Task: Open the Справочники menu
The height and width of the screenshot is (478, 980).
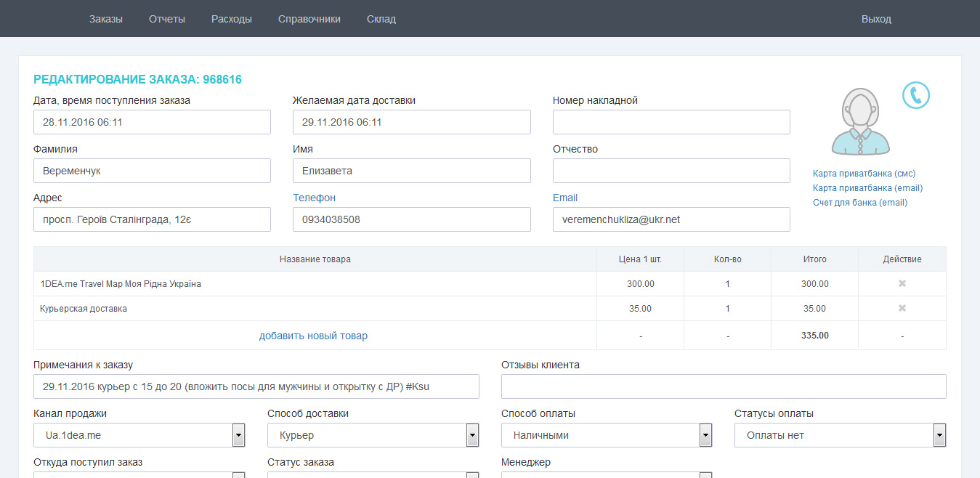Action: (x=309, y=19)
